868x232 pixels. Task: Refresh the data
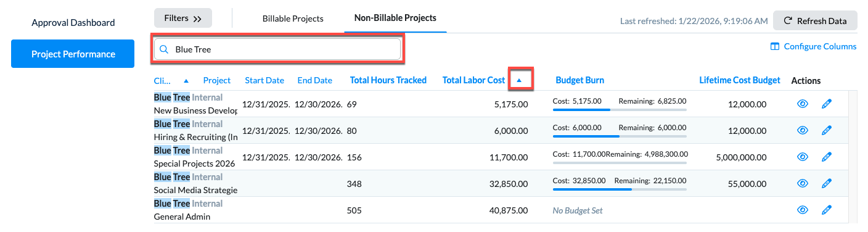[x=815, y=20]
